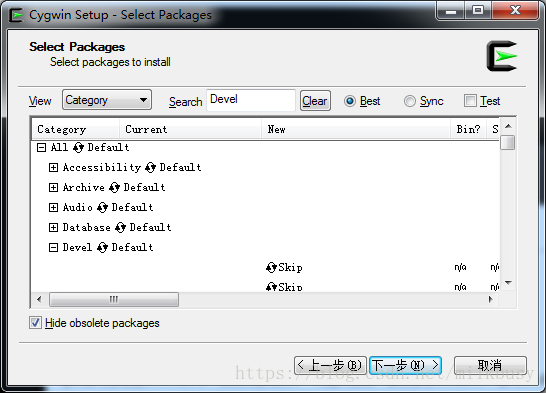Click the Search field containing Devel
546x393 pixels.
251,100
